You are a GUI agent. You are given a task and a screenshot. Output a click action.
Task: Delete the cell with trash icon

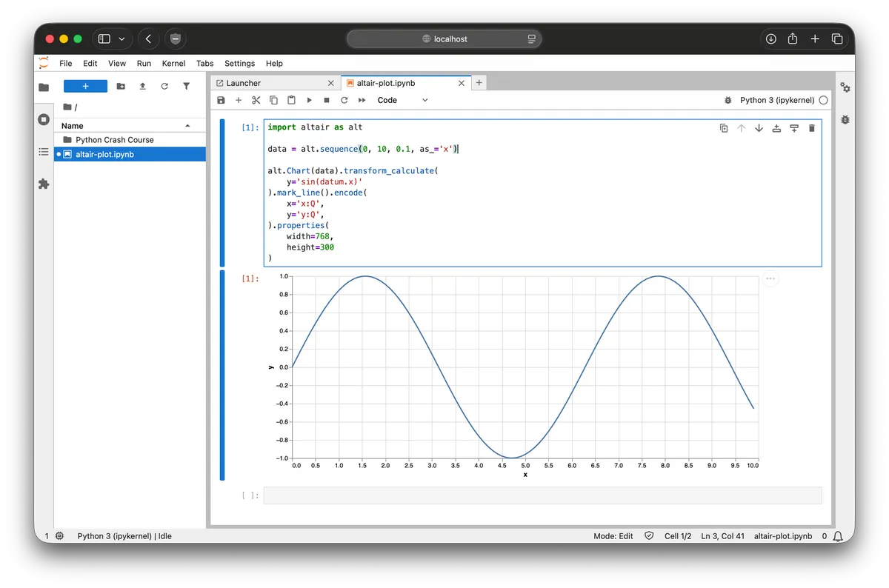811,128
